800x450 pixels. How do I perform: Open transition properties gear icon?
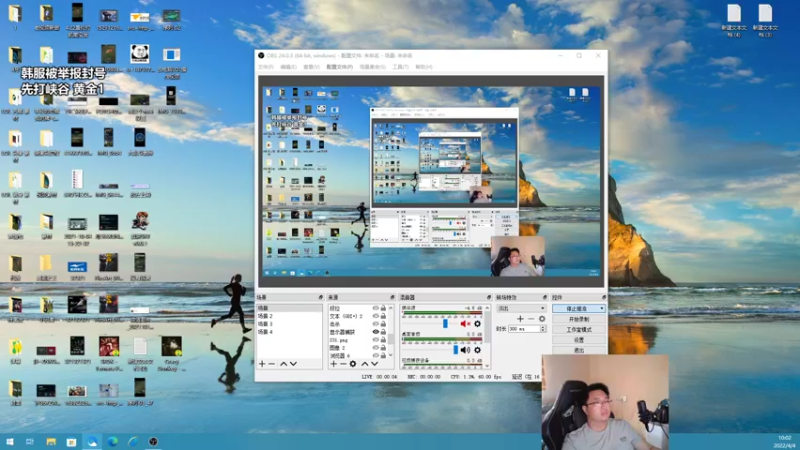pos(542,319)
